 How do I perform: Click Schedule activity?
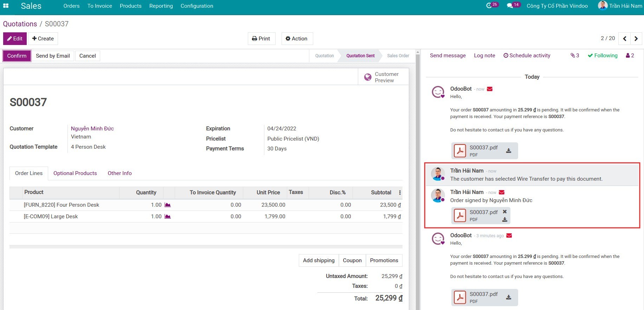pos(527,56)
